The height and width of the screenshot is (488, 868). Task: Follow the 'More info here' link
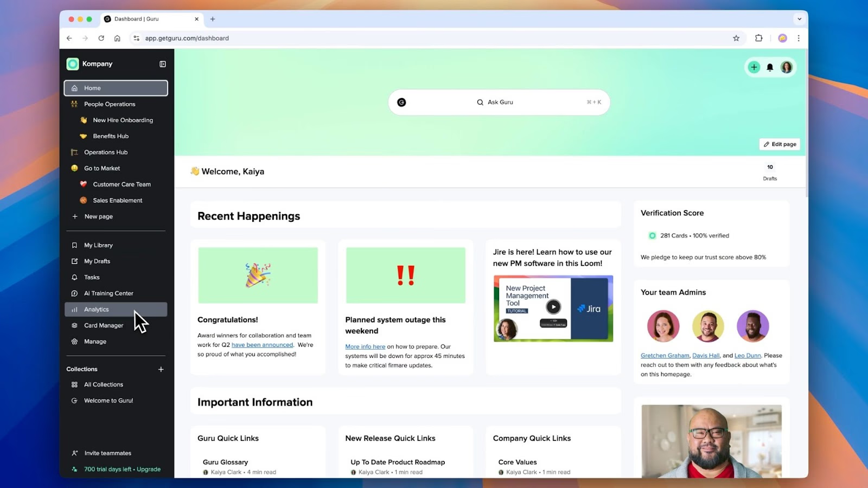click(365, 347)
